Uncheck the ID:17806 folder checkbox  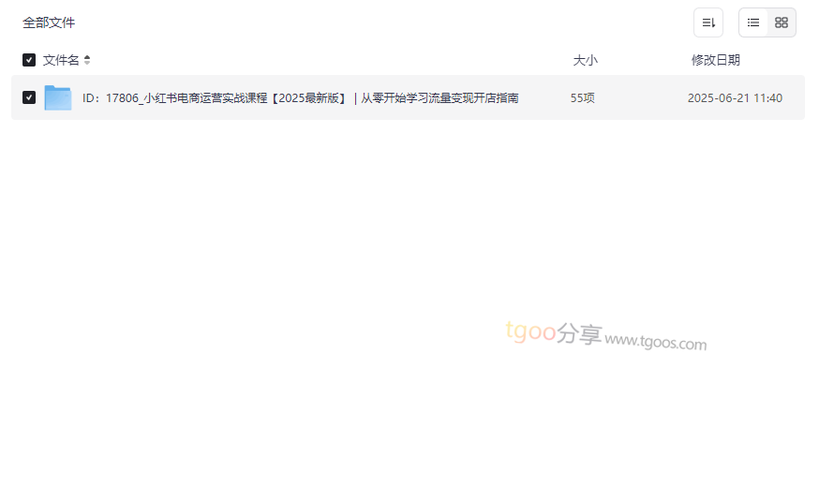pos(29,97)
